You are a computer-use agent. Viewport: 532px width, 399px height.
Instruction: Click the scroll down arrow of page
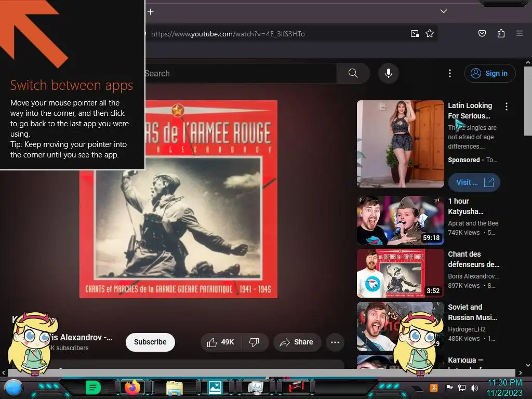tap(528, 365)
